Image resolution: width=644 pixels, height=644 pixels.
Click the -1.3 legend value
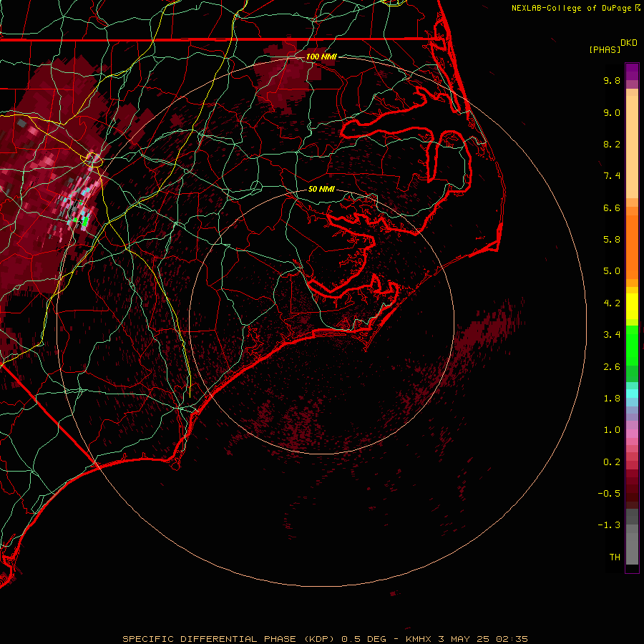(609, 525)
